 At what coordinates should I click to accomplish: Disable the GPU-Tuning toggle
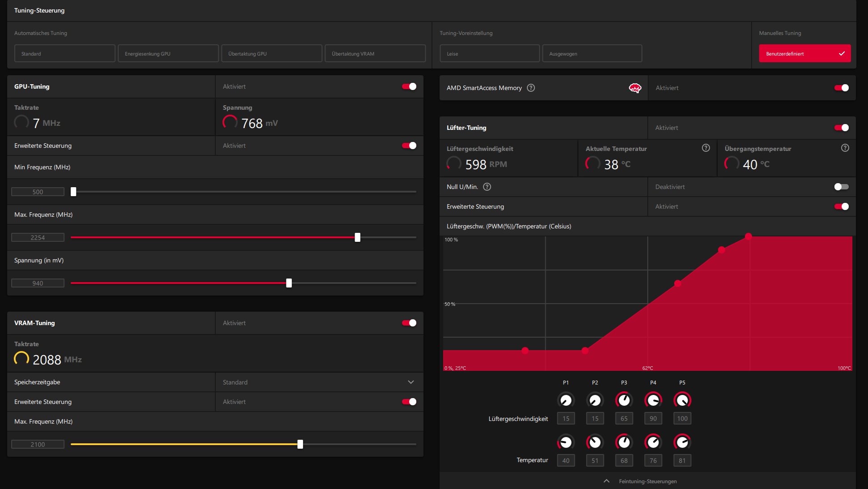pos(409,86)
